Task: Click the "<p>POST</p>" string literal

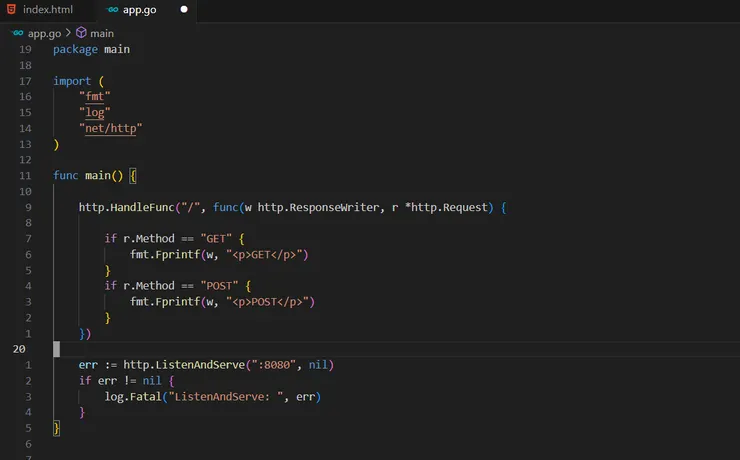Action: click(270, 302)
